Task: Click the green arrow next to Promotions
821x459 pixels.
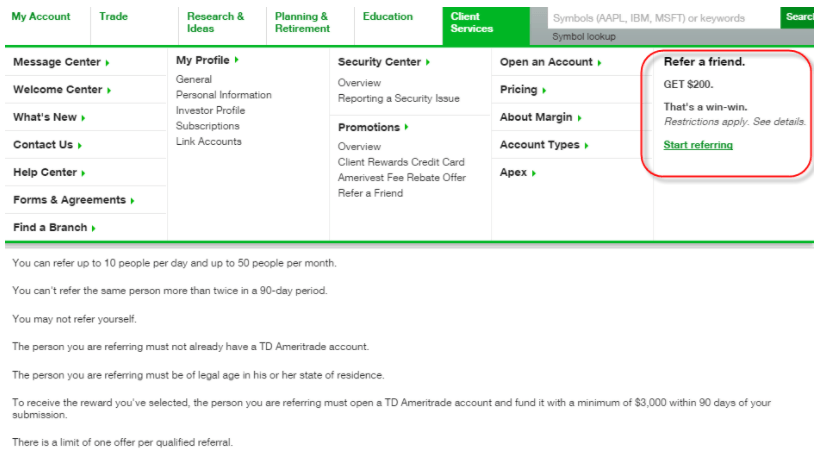Action: [406, 127]
